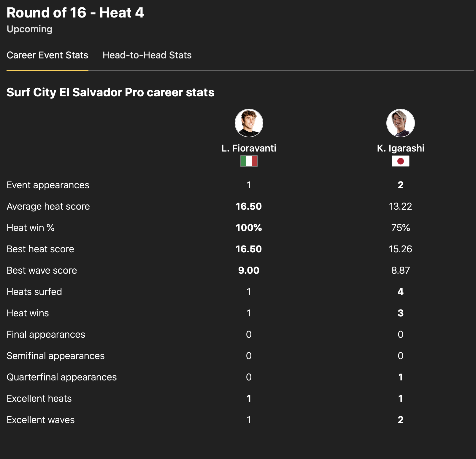Click the Surf City El Salvador Pro heading
This screenshot has height=459, width=476.
(110, 92)
